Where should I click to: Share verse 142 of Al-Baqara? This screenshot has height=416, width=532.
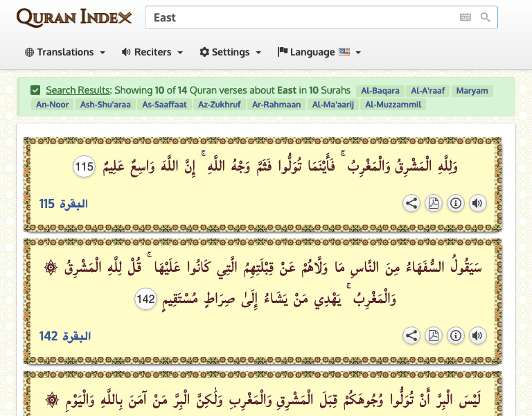click(411, 336)
